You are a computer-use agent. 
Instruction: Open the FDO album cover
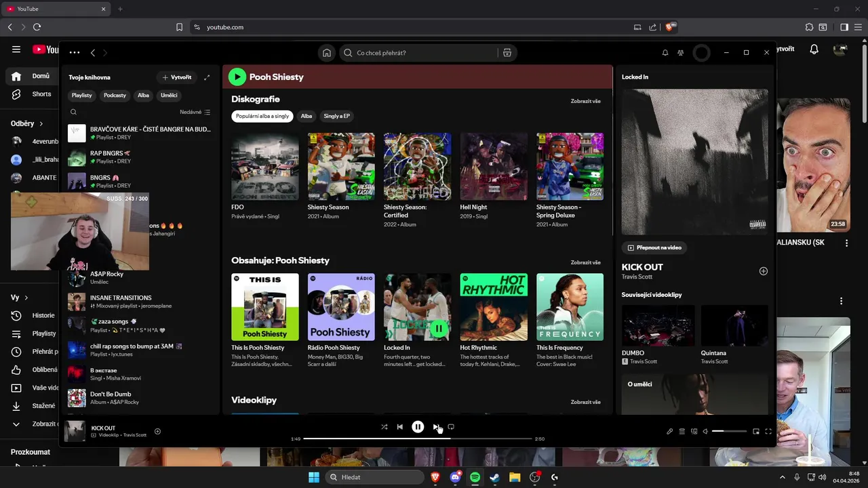coord(264,166)
